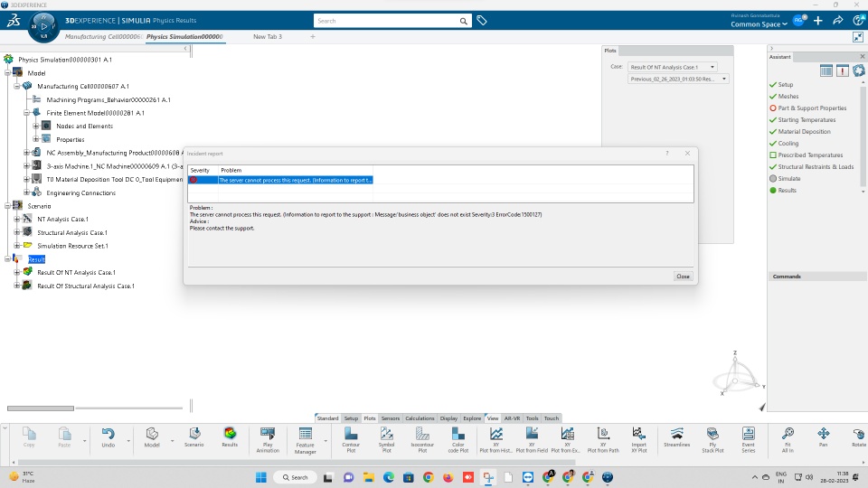868x488 pixels.
Task: Click the tag icon beside search
Action: pos(482,21)
